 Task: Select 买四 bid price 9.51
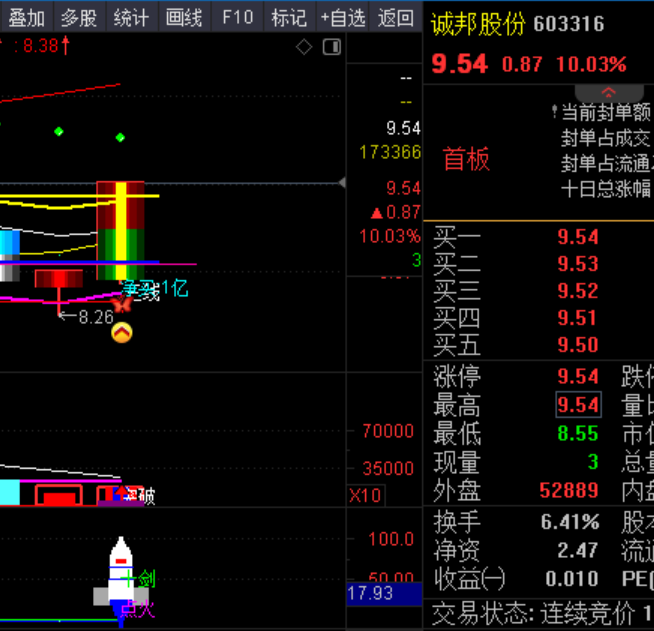click(x=578, y=318)
